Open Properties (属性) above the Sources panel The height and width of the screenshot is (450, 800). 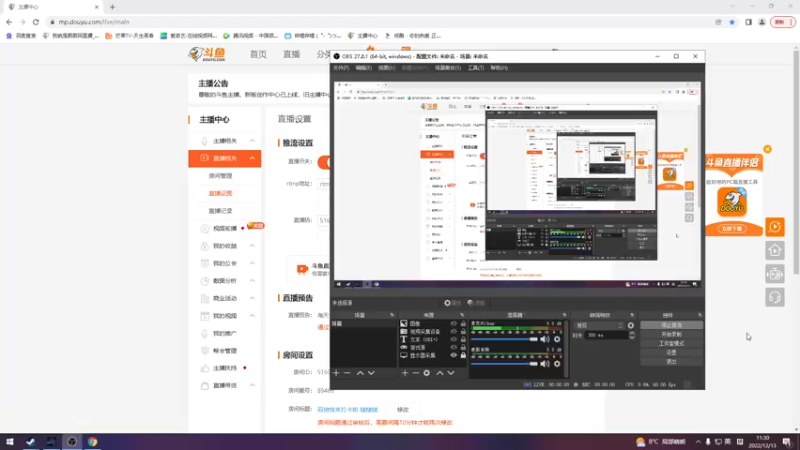tap(453, 303)
